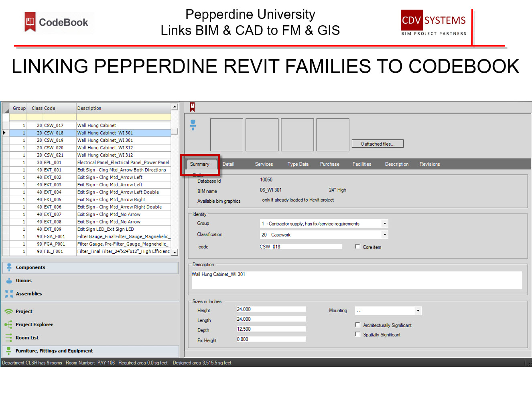532x399 pixels.
Task: Switch to the Description tab
Action: (x=397, y=164)
